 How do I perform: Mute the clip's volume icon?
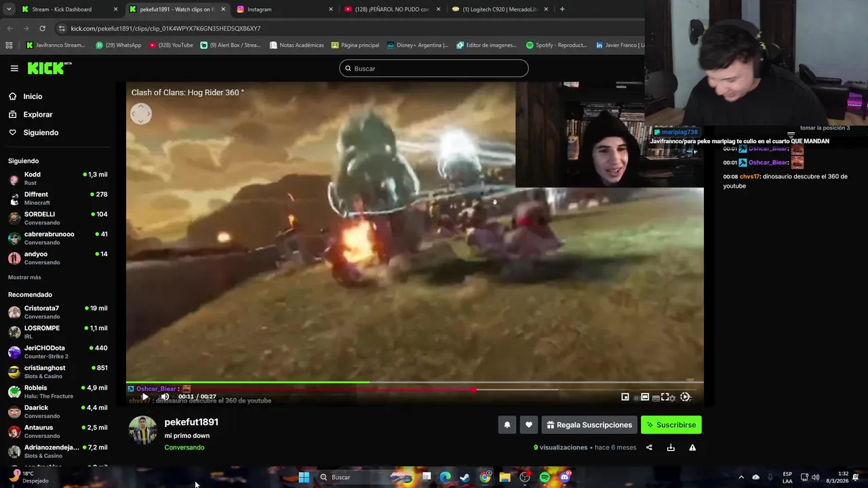tap(165, 396)
